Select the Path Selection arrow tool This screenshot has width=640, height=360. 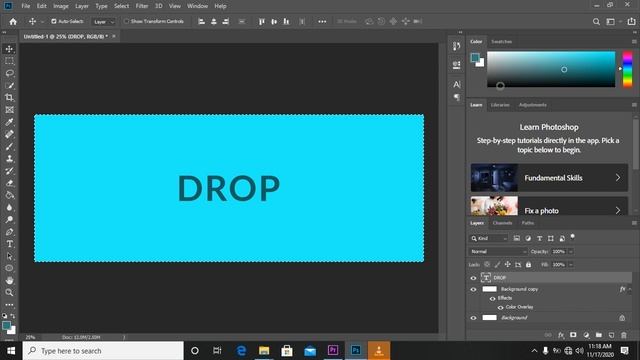click(9, 256)
